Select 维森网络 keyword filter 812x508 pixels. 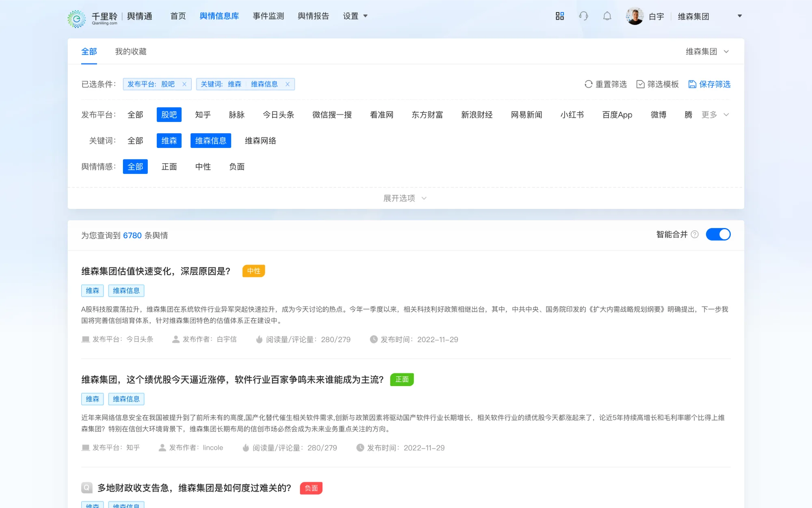click(260, 141)
